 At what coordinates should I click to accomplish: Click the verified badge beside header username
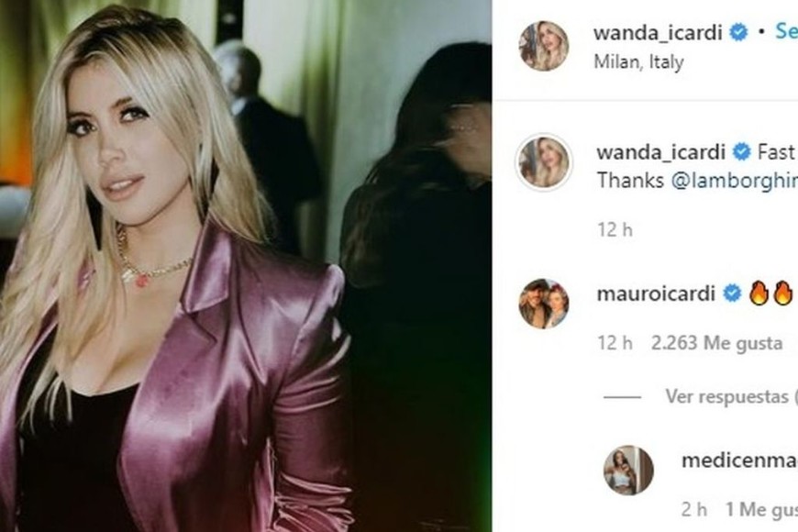point(739,32)
